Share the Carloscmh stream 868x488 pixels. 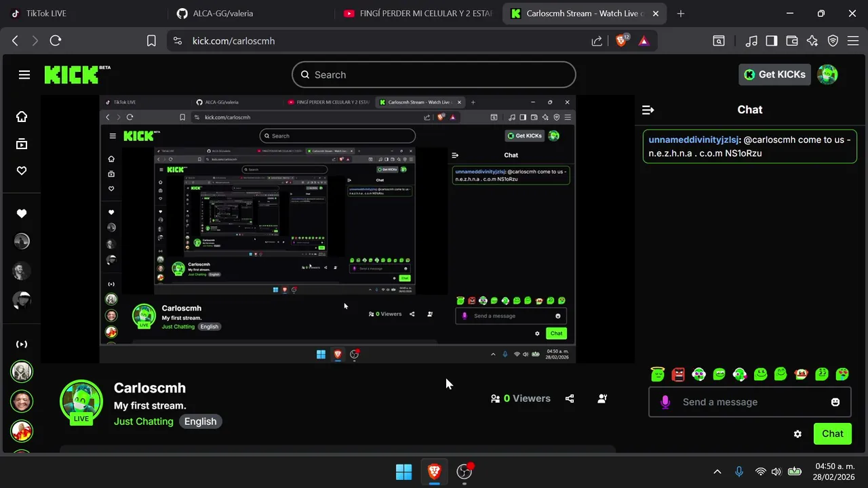point(570,399)
